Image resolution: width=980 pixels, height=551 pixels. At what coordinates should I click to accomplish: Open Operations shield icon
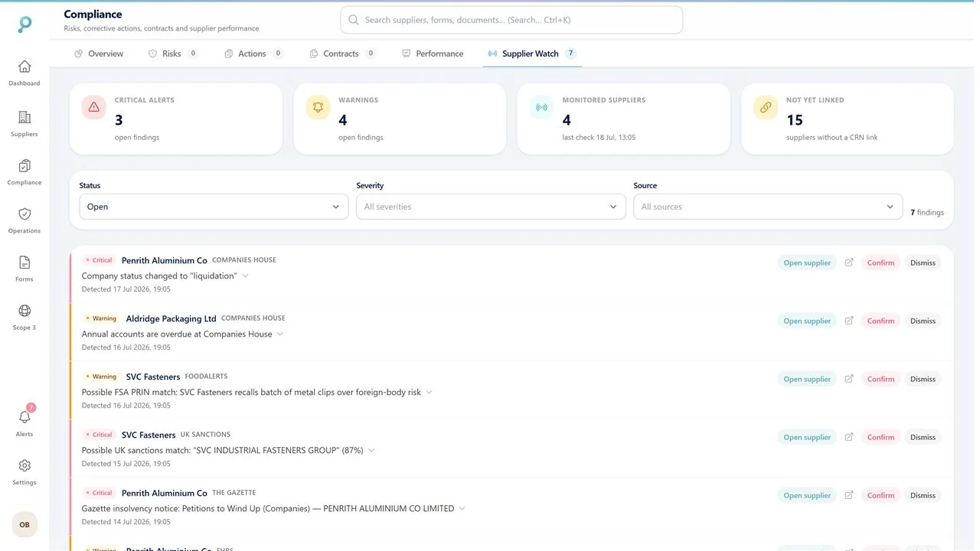[24, 214]
